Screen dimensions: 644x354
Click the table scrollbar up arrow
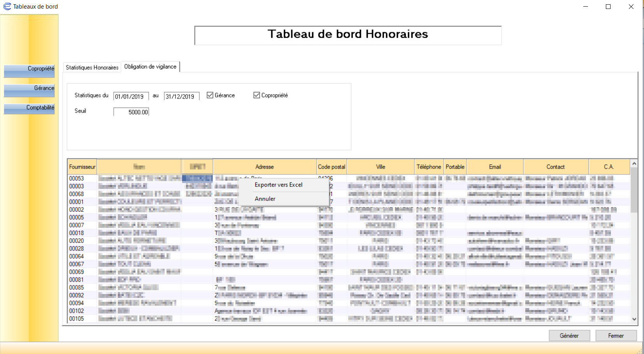[634, 164]
